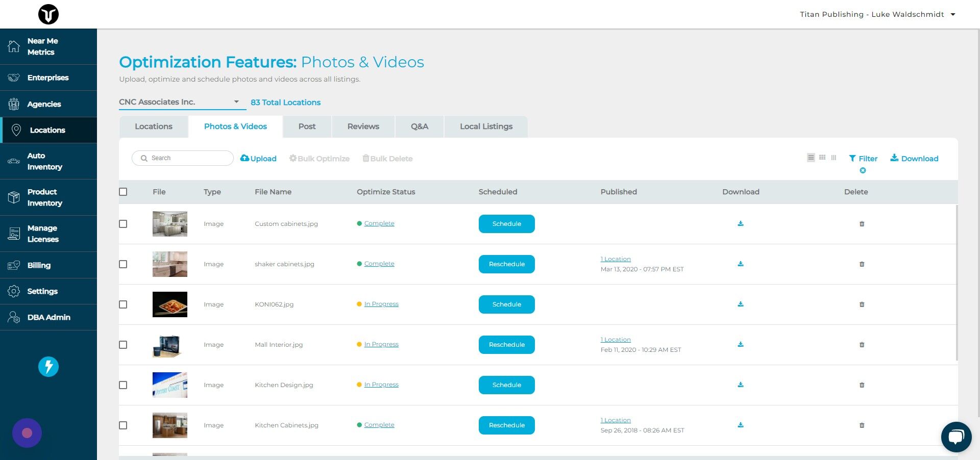Switch to the Reviews tab
Image resolution: width=980 pixels, height=460 pixels.
(x=363, y=126)
